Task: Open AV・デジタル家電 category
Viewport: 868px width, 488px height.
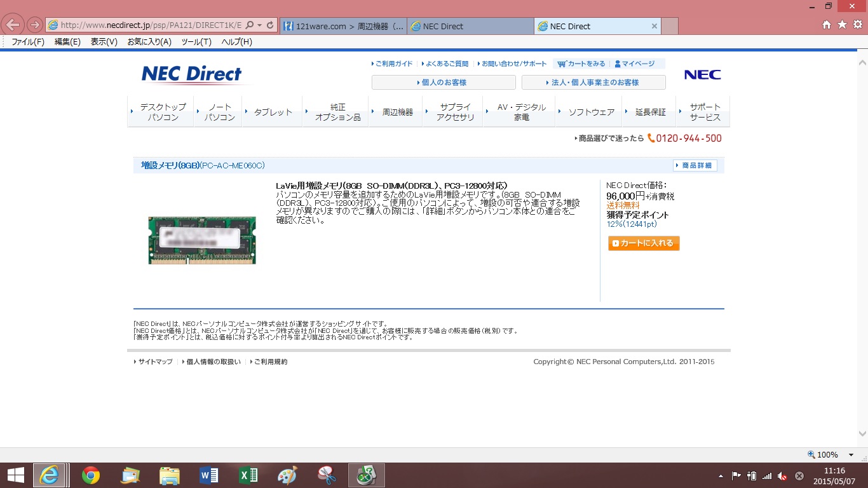Action: coord(520,112)
